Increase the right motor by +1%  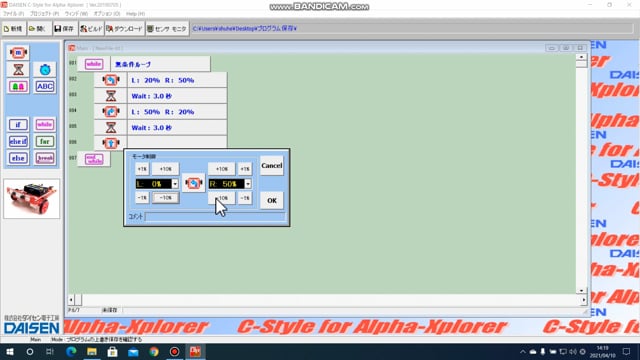(245, 169)
